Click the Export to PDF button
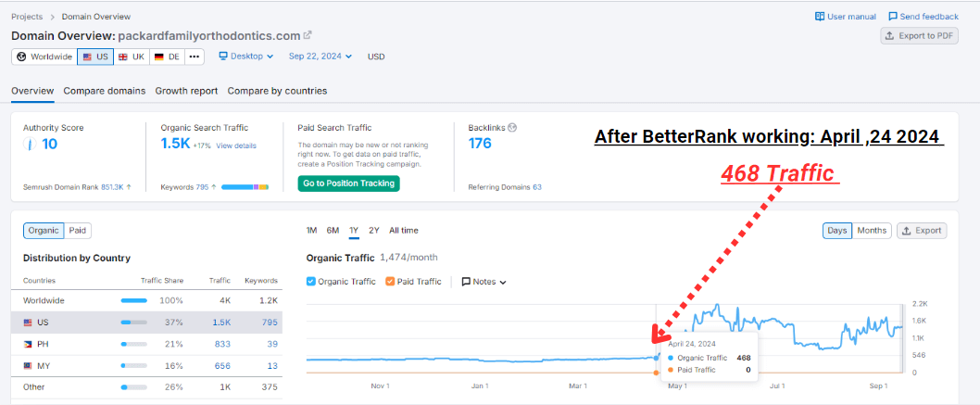The height and width of the screenshot is (405, 980). point(919,36)
